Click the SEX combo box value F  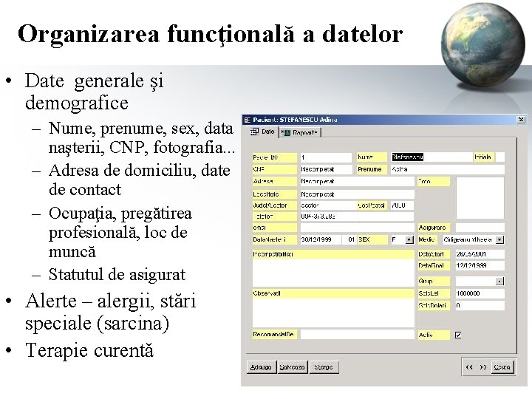tap(398, 240)
